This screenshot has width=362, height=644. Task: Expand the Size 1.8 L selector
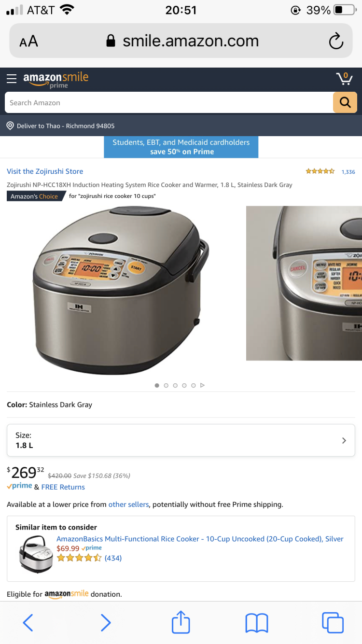pyautogui.click(x=181, y=440)
